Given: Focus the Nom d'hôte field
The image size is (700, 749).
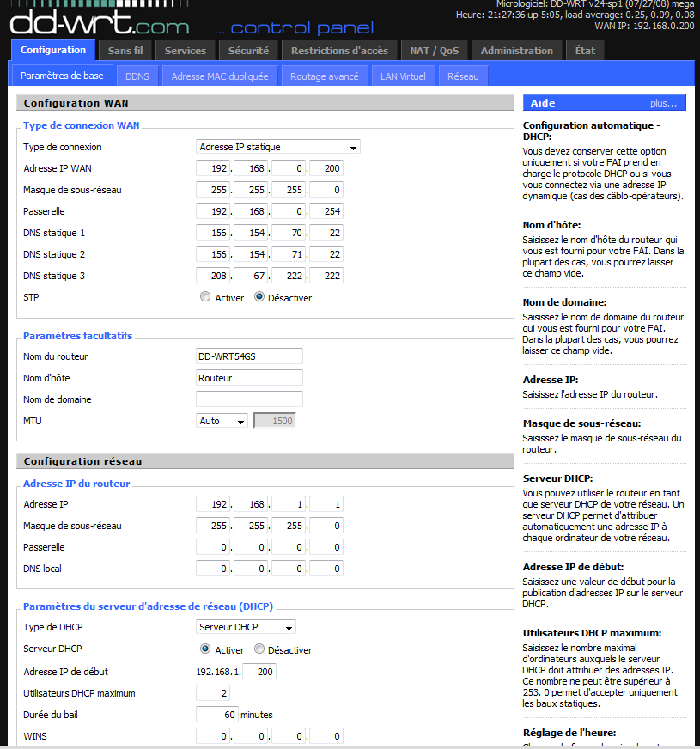Looking at the screenshot, I should [x=249, y=378].
